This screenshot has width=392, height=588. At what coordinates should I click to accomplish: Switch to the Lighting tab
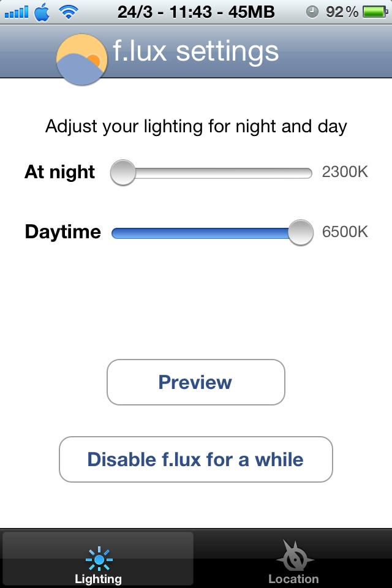pos(98,559)
